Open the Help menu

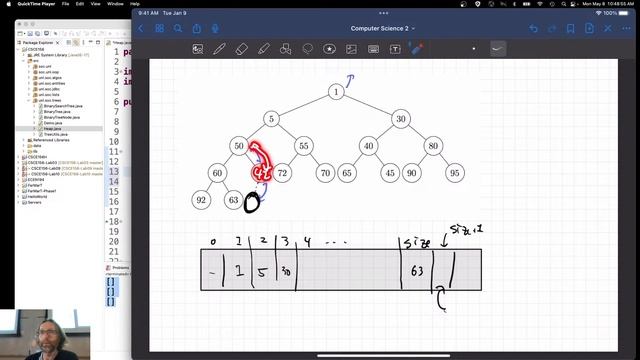coord(135,4)
